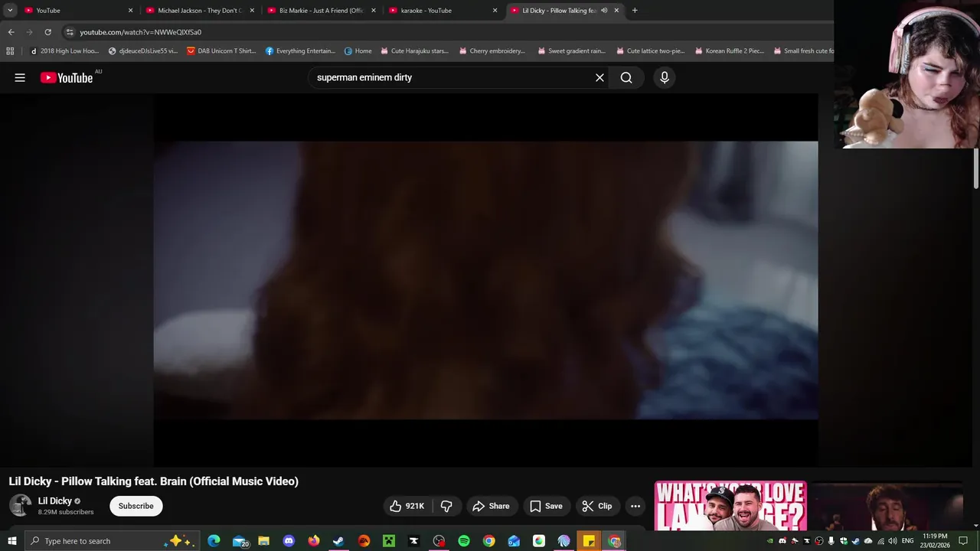Open the Everything Entertain... bookmark

coord(300,51)
